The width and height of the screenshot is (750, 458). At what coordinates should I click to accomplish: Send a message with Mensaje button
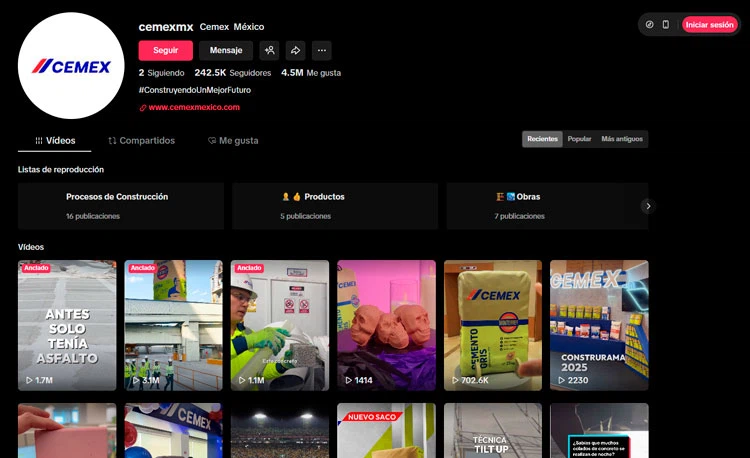point(226,50)
